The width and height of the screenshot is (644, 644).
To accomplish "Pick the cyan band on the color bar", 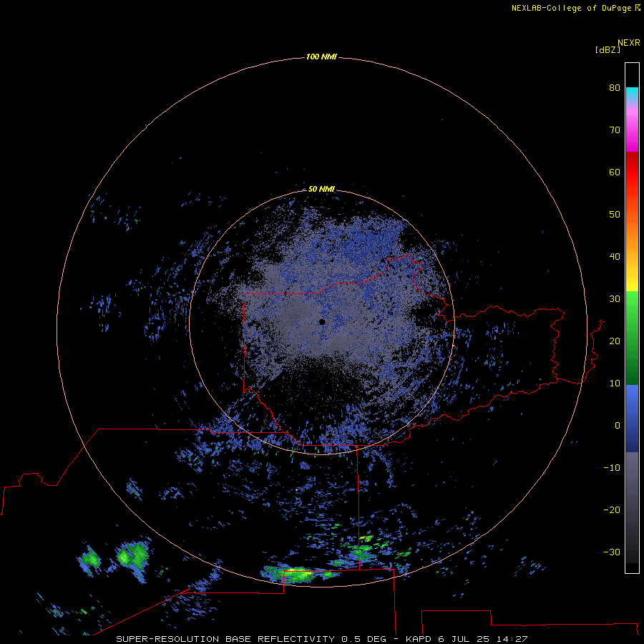I will pos(632,94).
